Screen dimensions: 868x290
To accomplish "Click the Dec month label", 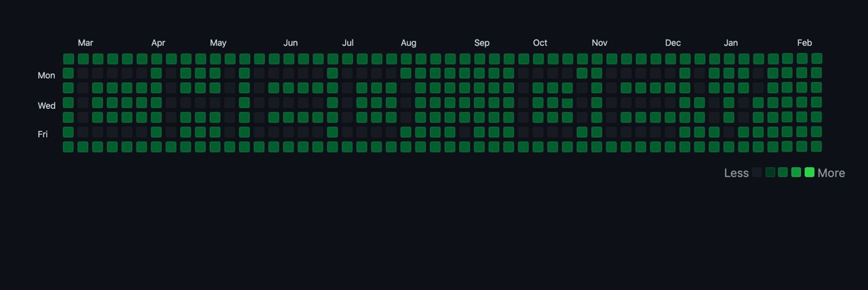I will pos(673,43).
